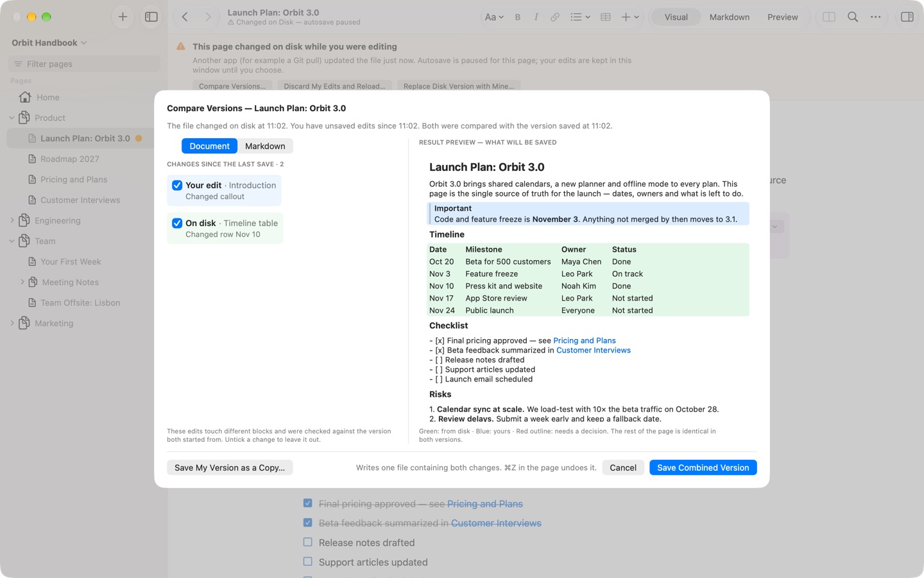Click Save My Version as a Copy
Screen dimensions: 924x578
[x=230, y=468]
